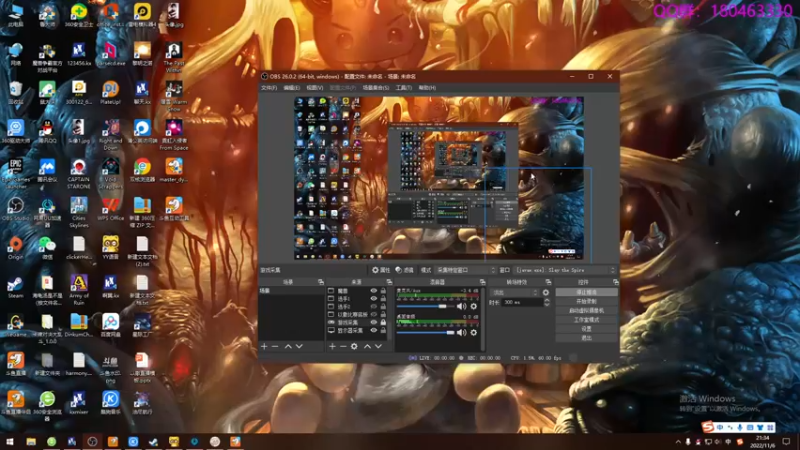Open the 模式 capture mode dropdown

coord(465,270)
